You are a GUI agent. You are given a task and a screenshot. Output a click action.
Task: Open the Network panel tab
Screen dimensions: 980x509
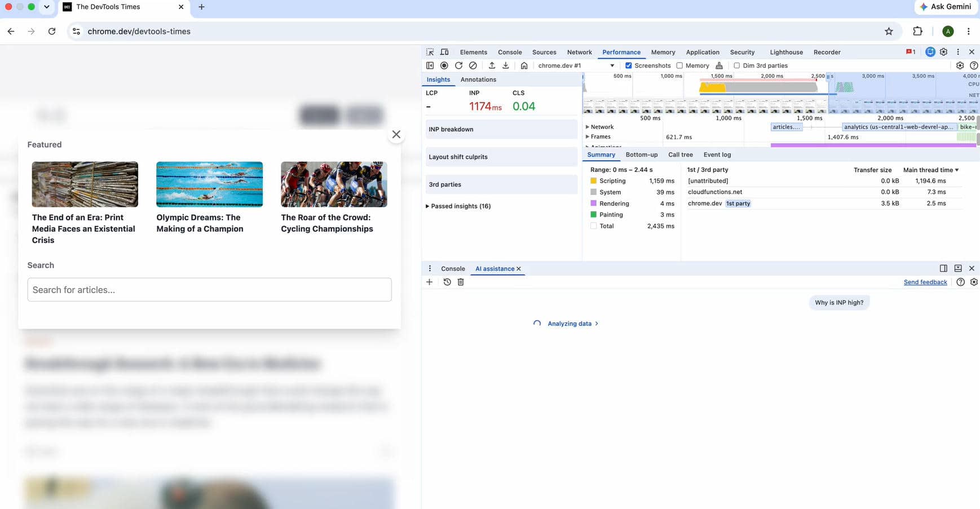point(579,52)
